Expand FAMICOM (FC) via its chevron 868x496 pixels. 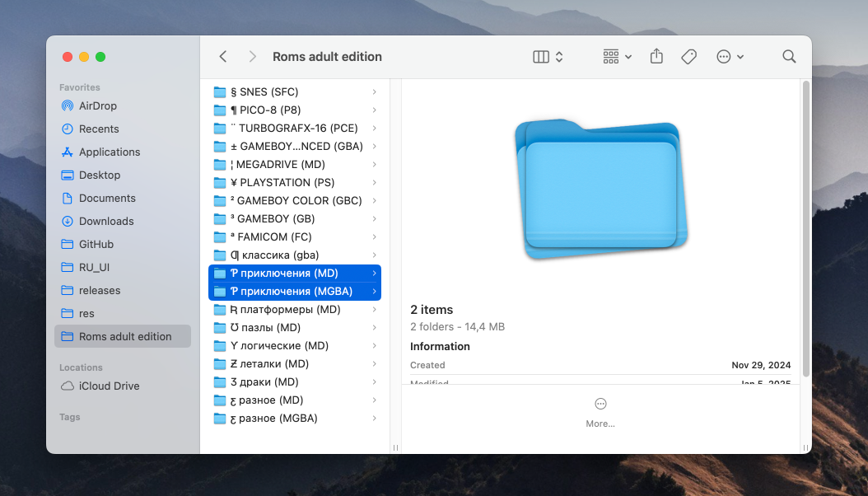pos(374,237)
